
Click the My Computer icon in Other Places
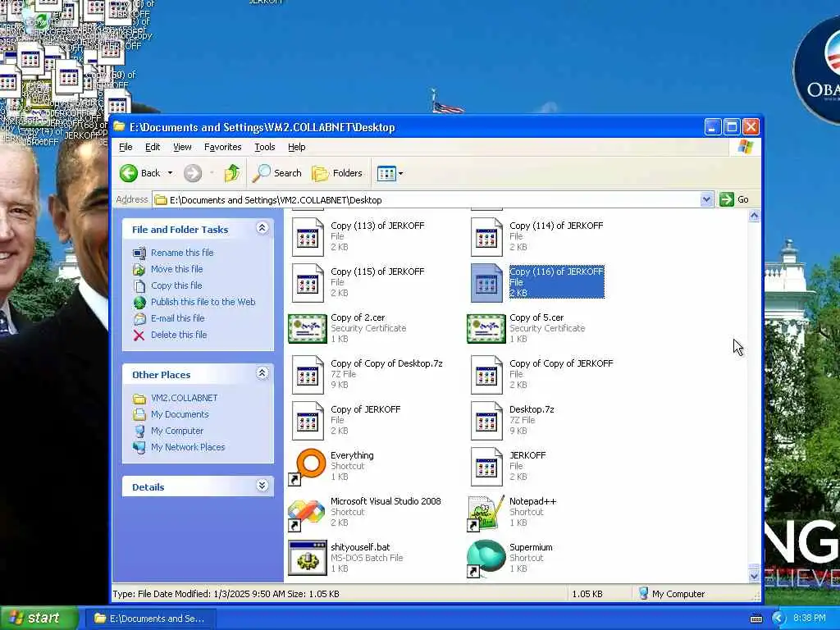[139, 431]
